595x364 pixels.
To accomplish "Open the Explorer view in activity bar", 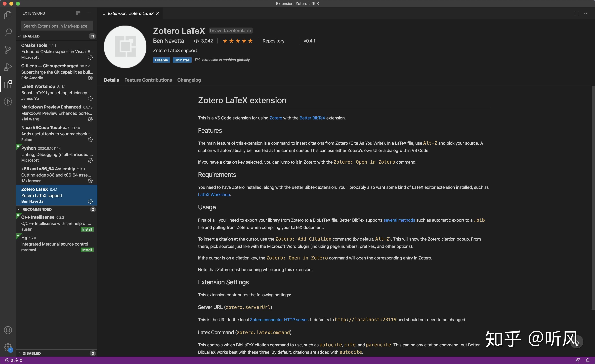I will click(x=8, y=15).
